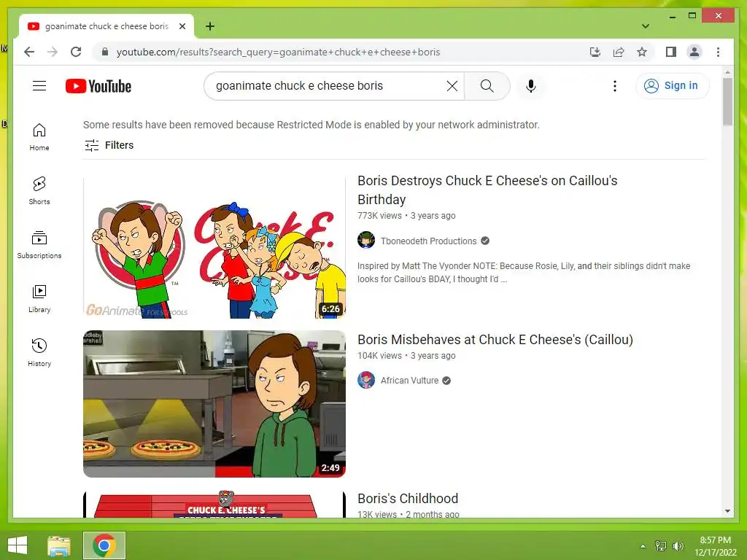747x560 pixels.
Task: Open History in the sidebar
Action: tap(39, 352)
